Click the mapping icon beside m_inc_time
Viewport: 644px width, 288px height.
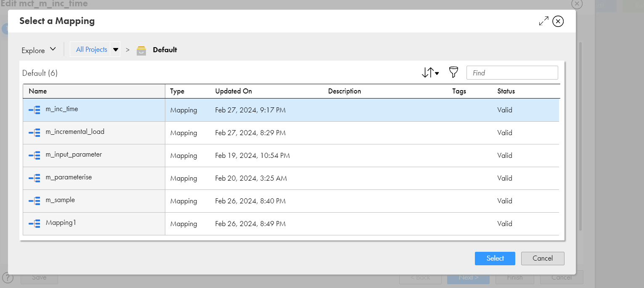point(34,110)
